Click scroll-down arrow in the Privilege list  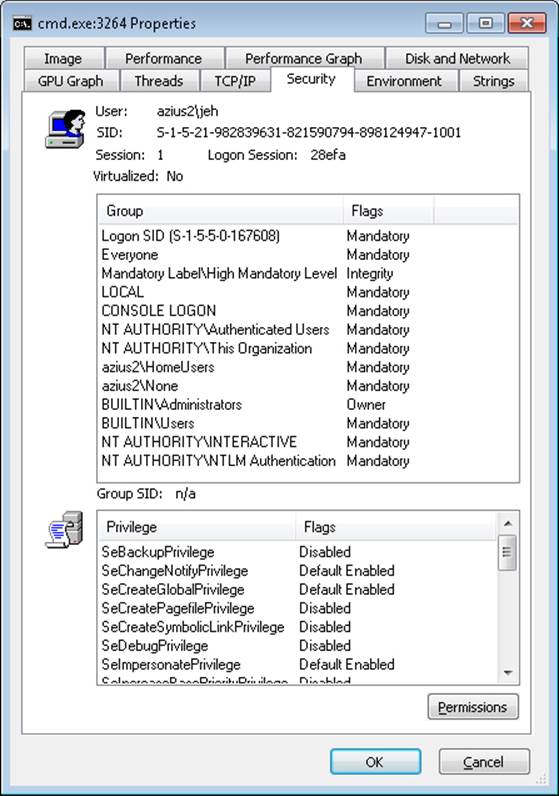coord(507,673)
